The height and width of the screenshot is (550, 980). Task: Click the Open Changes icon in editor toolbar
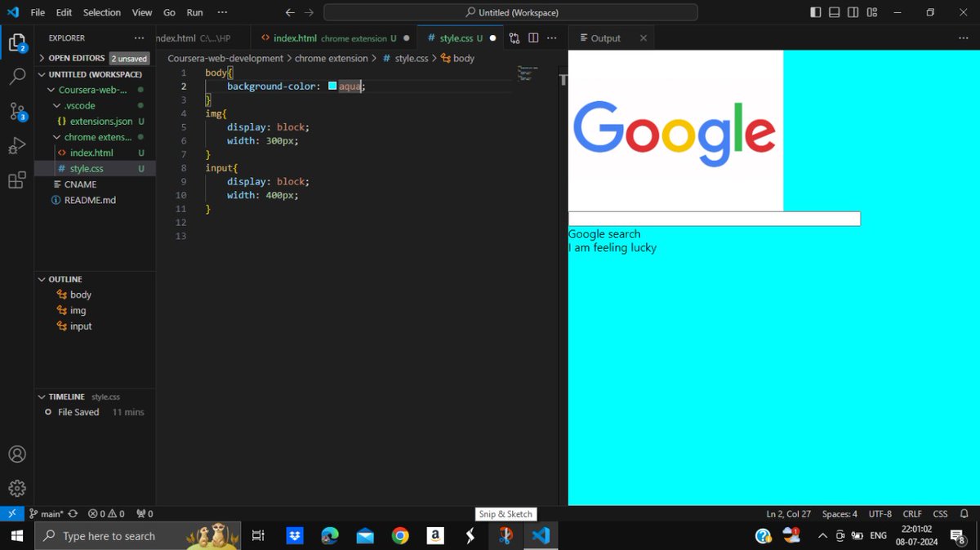[x=514, y=38]
